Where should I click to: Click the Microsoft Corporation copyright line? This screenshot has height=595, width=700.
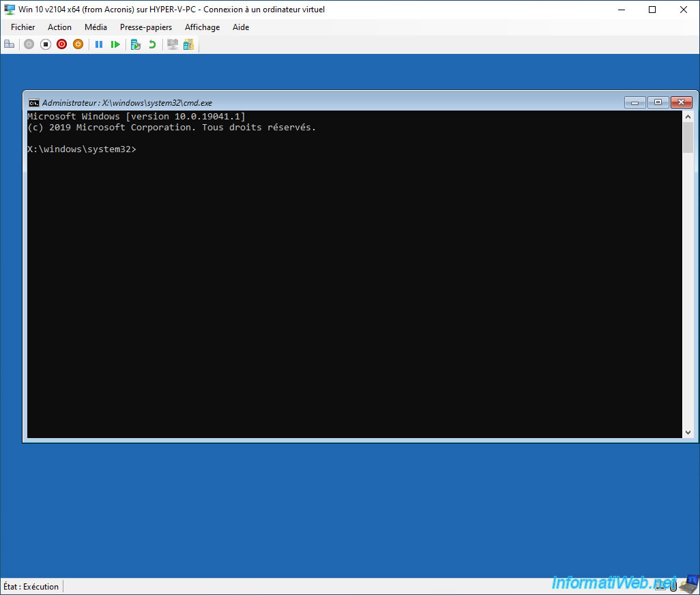171,128
